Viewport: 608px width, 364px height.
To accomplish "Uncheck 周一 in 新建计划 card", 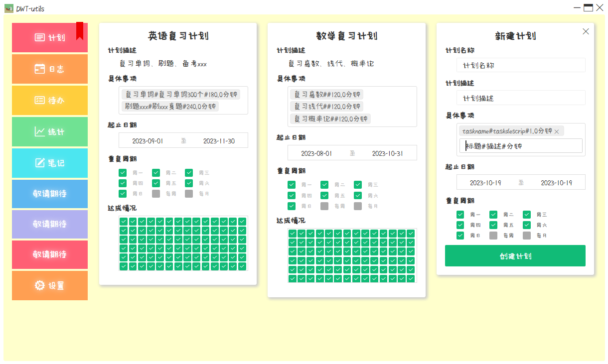I will 460,215.
